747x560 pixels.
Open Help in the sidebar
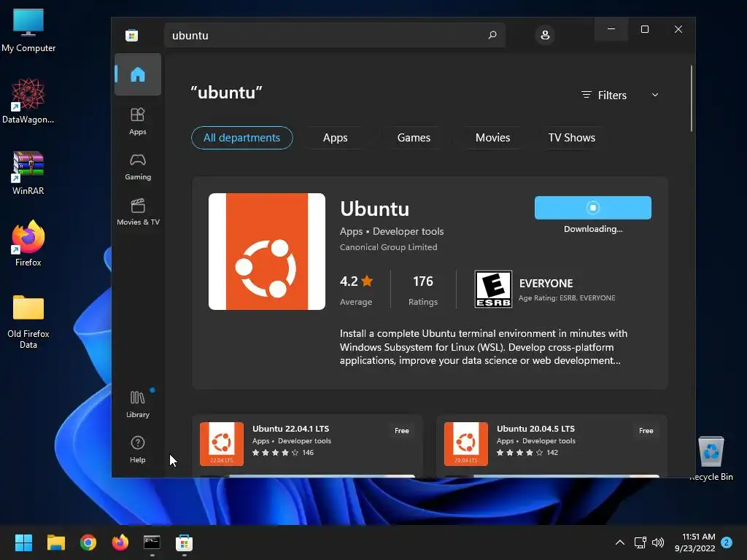pyautogui.click(x=138, y=449)
